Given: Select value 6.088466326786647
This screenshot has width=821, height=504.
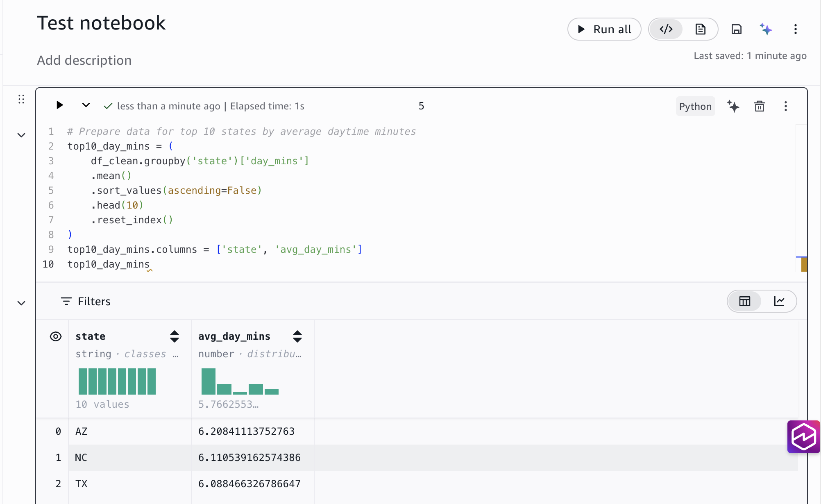Looking at the screenshot, I should (x=249, y=484).
